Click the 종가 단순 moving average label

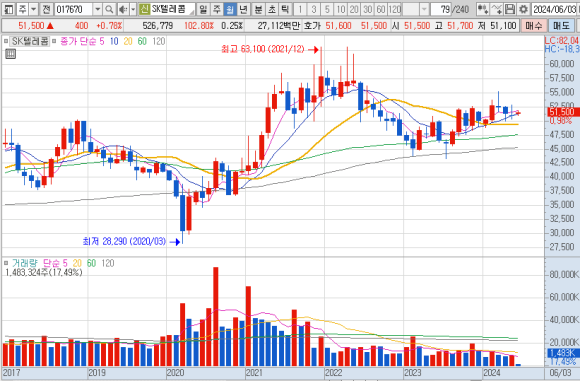tap(78, 41)
